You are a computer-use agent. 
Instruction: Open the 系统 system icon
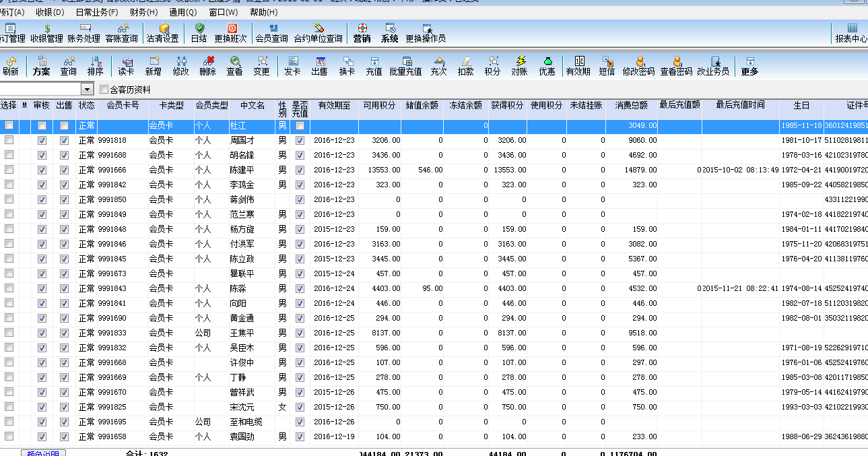click(x=389, y=33)
